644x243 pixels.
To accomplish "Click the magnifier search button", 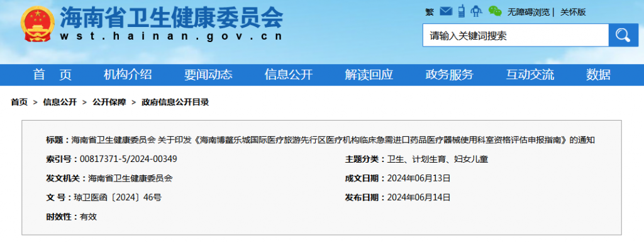I will (623, 35).
